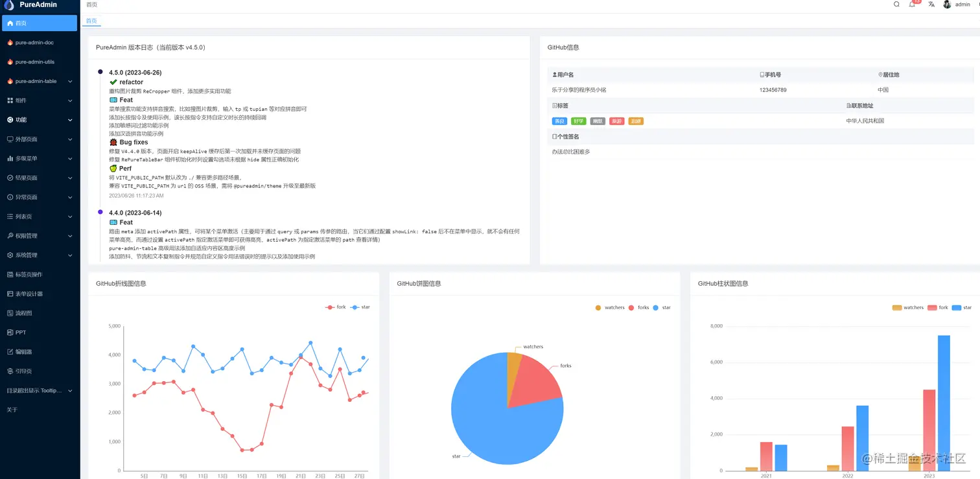Select 首页 in the sidebar menu

[40, 23]
